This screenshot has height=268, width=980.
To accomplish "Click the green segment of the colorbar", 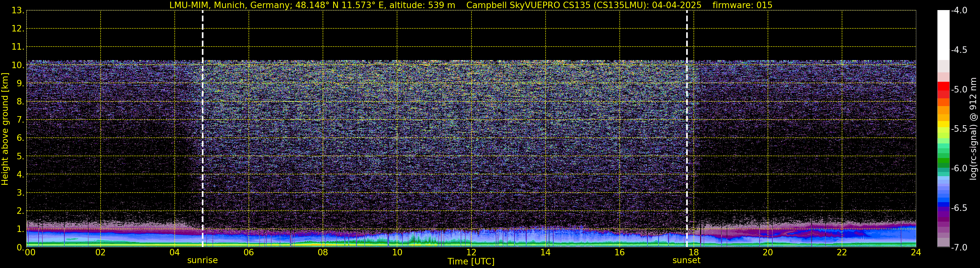I will point(943,161).
